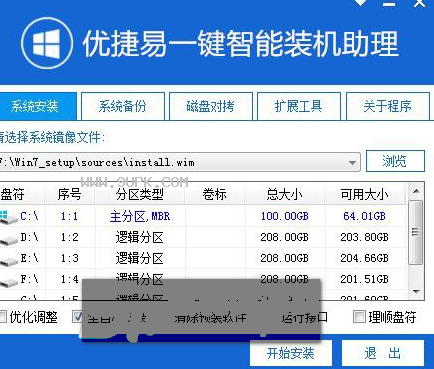The width and height of the screenshot is (434, 369).
Task: Select the D:\ drive letter text
Action: coord(29,237)
